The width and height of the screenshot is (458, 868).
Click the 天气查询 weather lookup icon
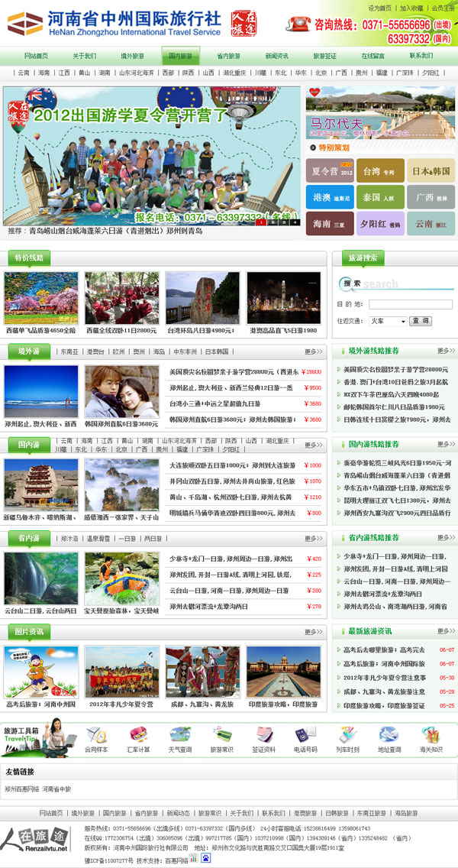(180, 735)
